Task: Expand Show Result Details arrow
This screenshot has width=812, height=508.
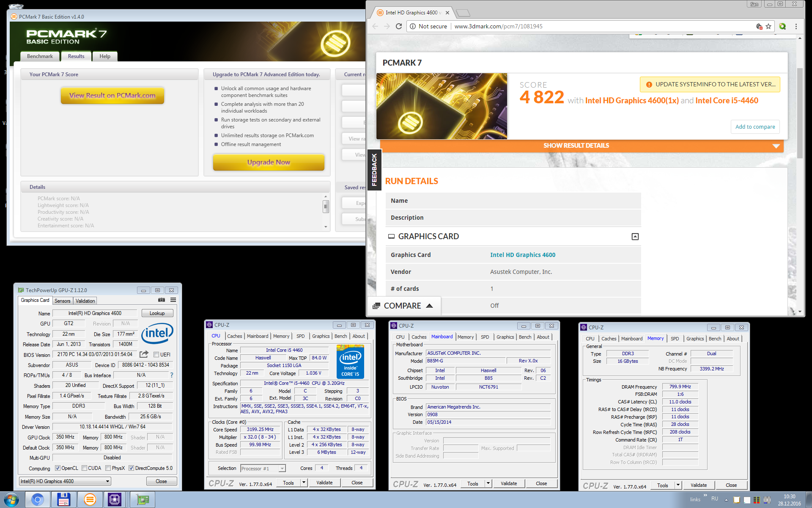Action: point(776,146)
